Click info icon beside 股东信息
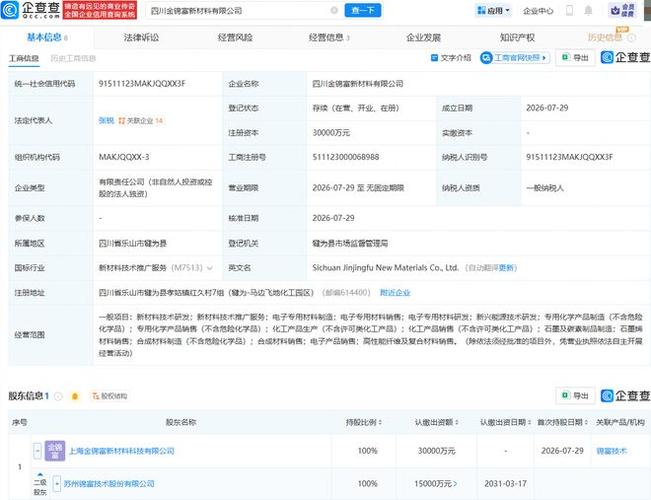Viewport: 651px width, 500px height. point(58,396)
